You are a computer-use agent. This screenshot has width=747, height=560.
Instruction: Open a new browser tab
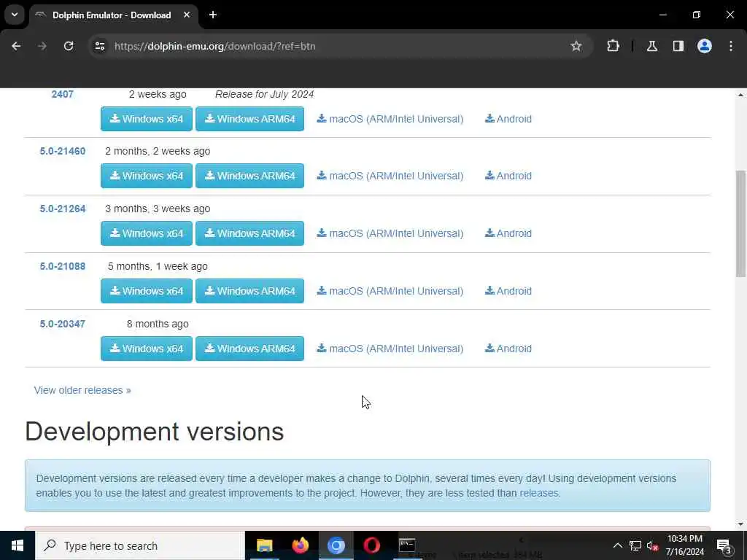[213, 15]
